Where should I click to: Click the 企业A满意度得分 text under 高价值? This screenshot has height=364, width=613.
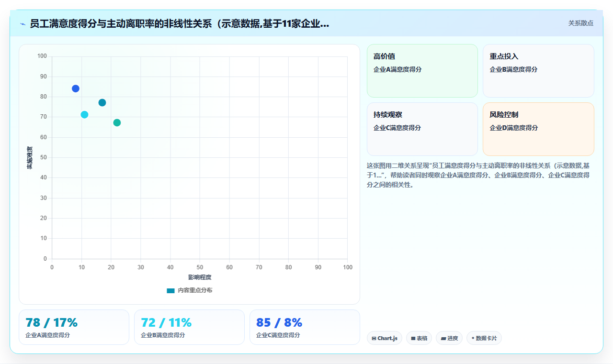(397, 69)
